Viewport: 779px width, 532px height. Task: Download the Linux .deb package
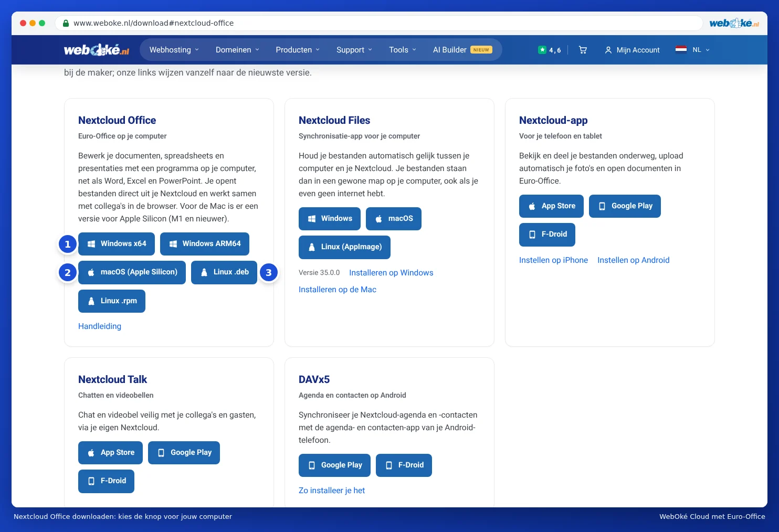pyautogui.click(x=224, y=272)
